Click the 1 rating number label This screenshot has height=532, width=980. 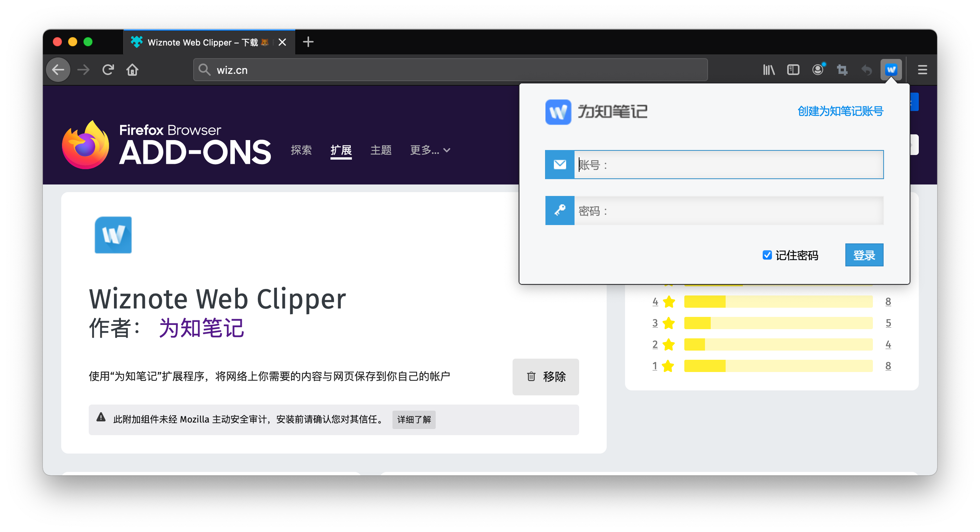(655, 366)
